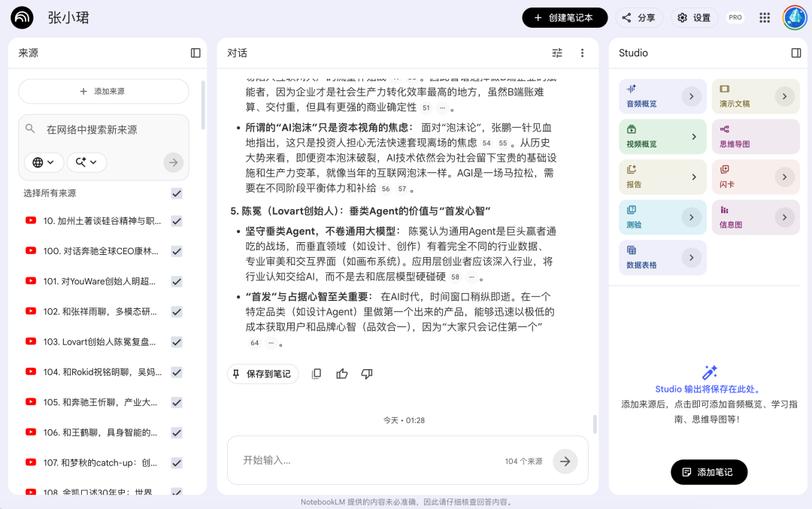Focus the 在网络中搜索新来源 search field
Viewport: 812px width, 509px height.
tap(104, 129)
